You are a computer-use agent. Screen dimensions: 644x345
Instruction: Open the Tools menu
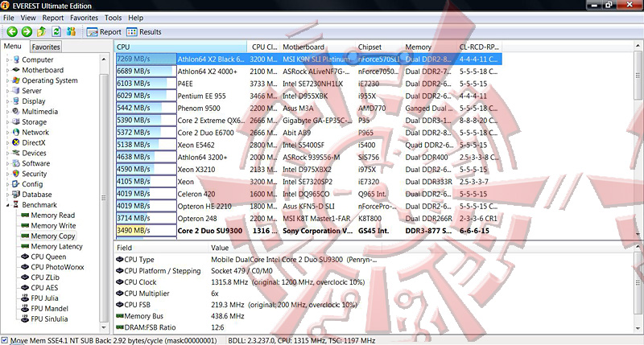[113, 18]
